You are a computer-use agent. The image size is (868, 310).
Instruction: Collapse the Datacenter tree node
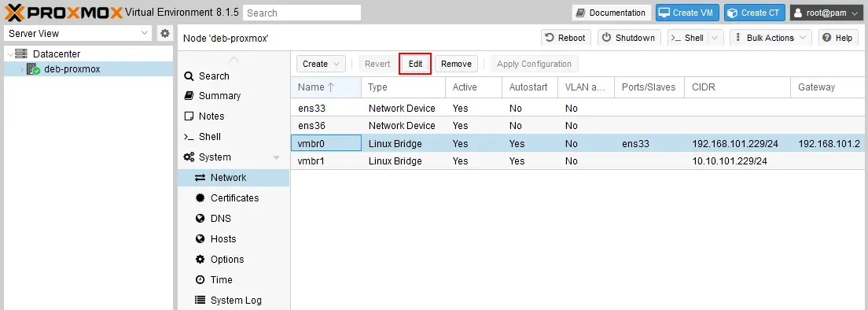9,54
